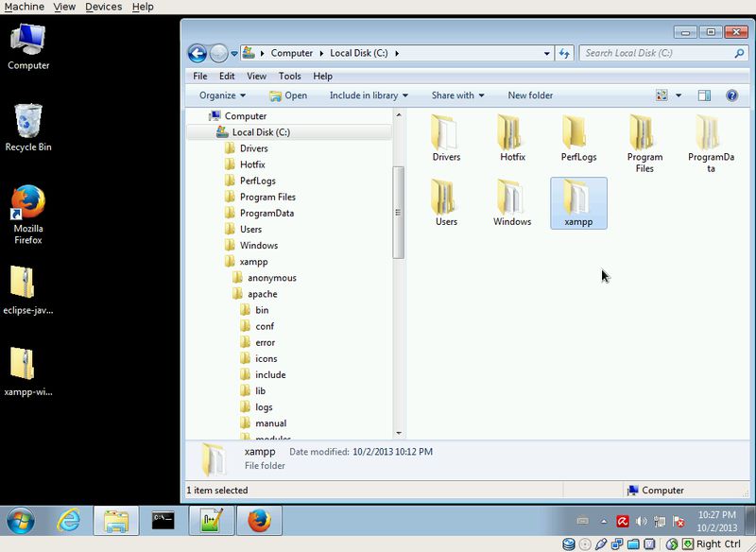This screenshot has height=552, width=756.
Task: Open the Tools menu
Action: [289, 76]
